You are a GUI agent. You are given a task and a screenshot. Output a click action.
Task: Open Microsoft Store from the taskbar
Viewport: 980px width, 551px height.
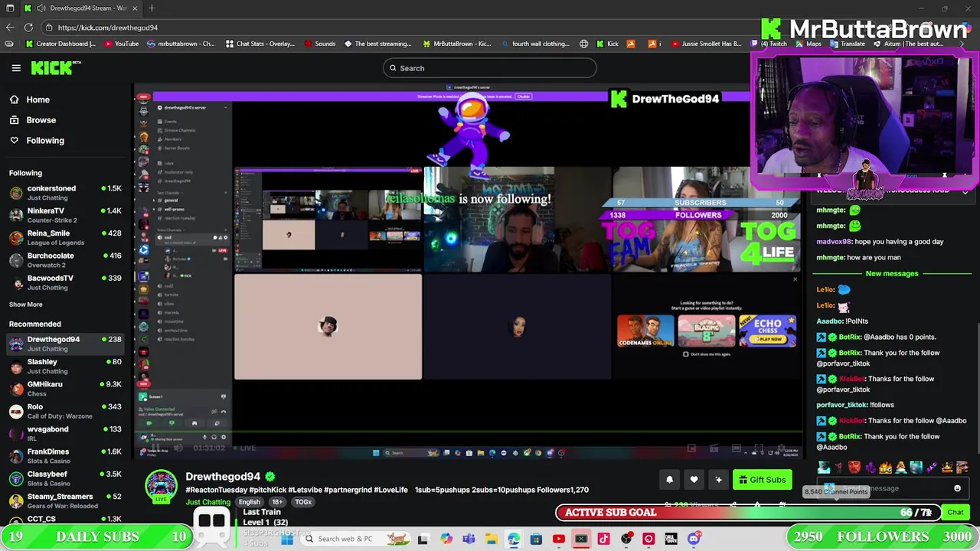coord(536,539)
